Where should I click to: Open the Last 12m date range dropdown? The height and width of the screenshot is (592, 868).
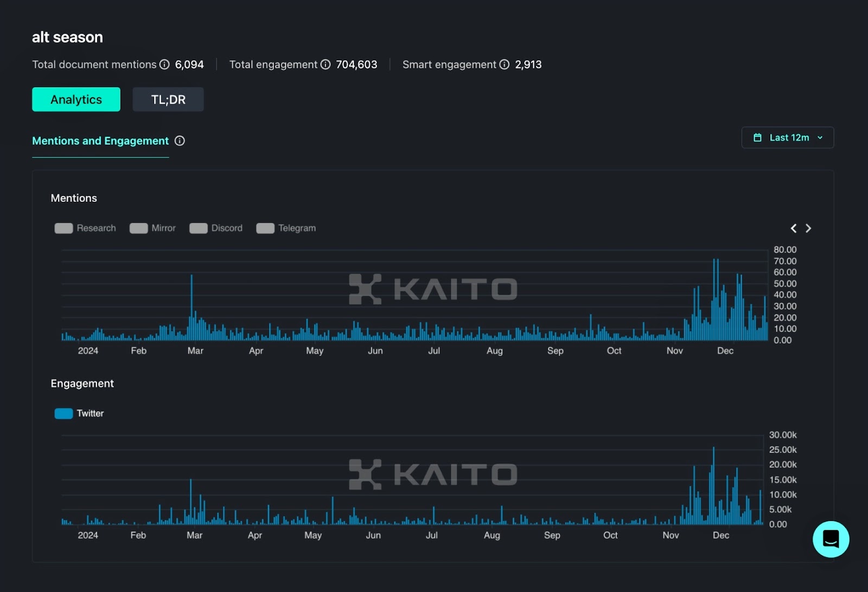tap(787, 138)
